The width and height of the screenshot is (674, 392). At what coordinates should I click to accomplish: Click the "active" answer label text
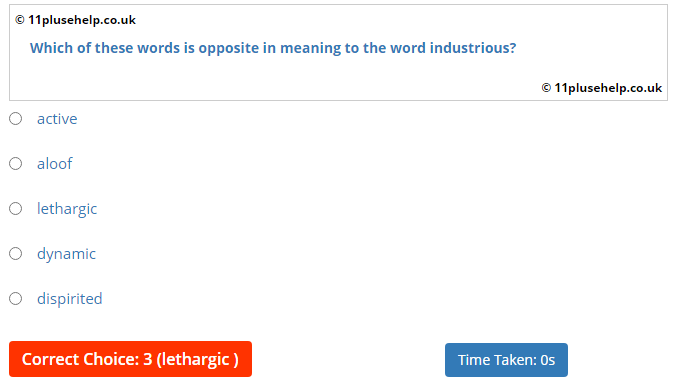click(x=57, y=119)
